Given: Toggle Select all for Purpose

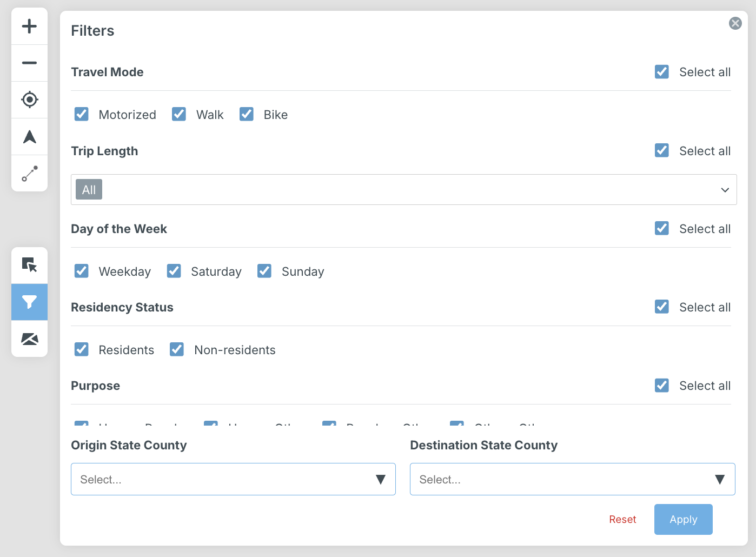Looking at the screenshot, I should tap(662, 386).
